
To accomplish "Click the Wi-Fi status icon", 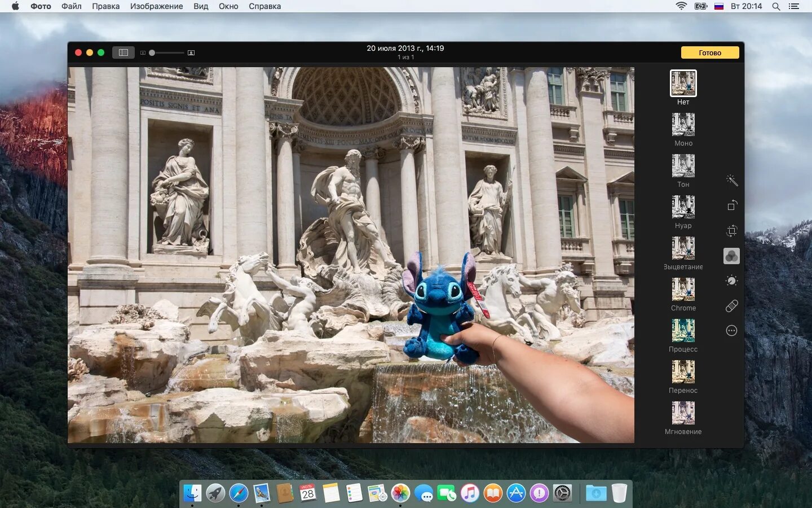I will click(681, 6).
